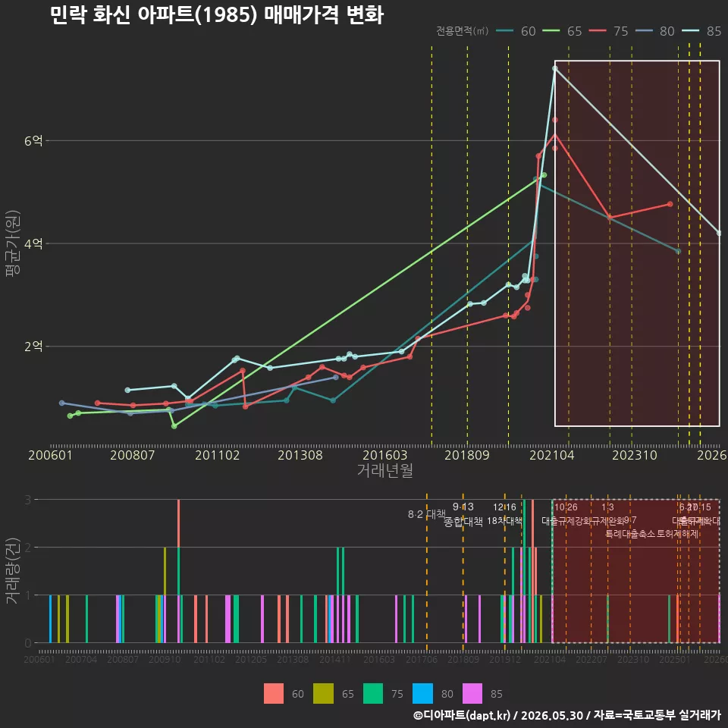Image resolution: width=728 pixels, height=728 pixels.
Task: Click the 전용면적(㎡) legend title
Action: [x=462, y=31]
